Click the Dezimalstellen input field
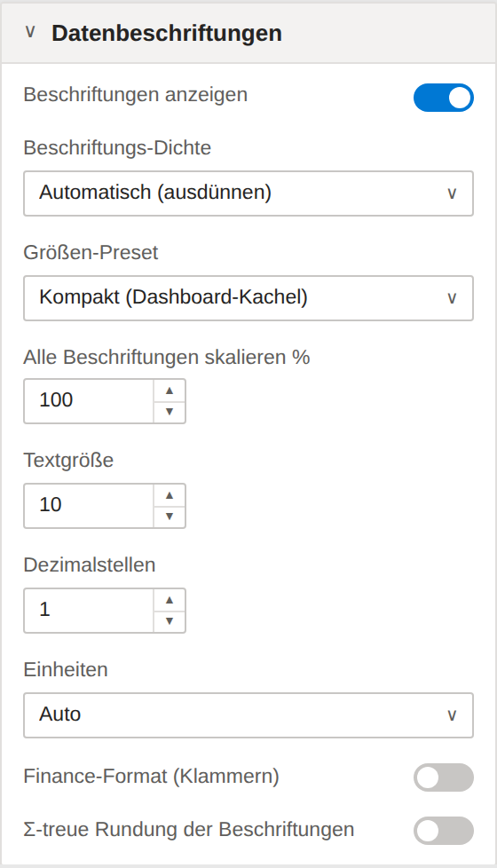The height and width of the screenshot is (868, 497). (89, 611)
